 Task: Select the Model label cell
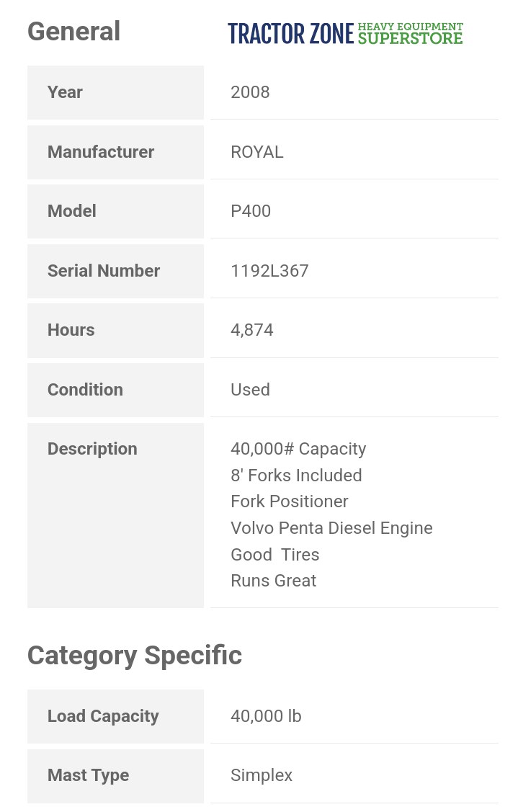pos(115,211)
